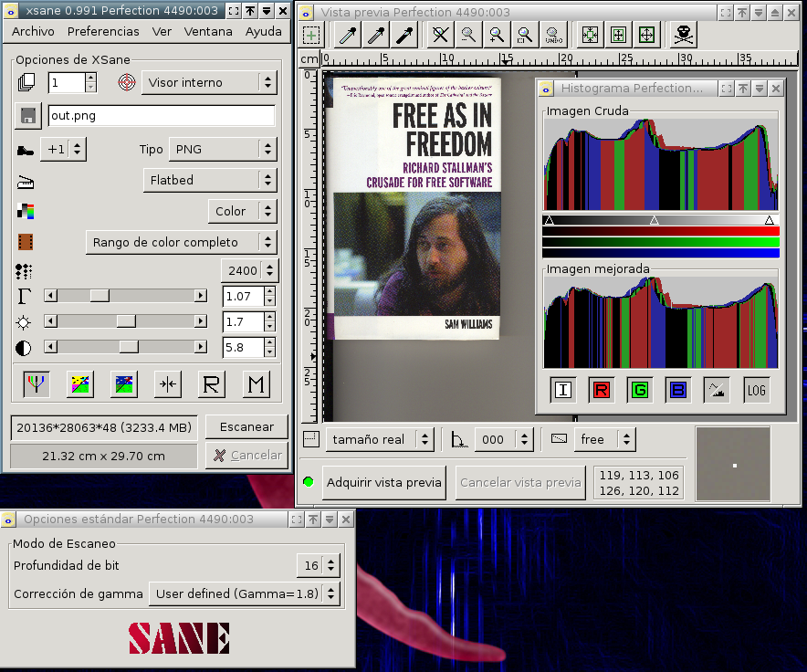807x672 pixels.
Task: Select the white point pipette tool
Action: (x=349, y=35)
